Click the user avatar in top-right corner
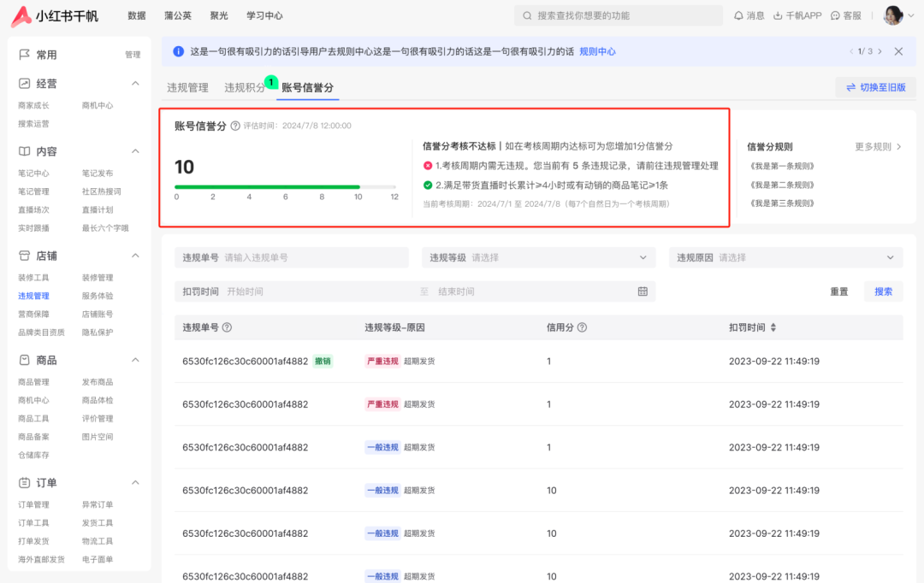Image resolution: width=924 pixels, height=583 pixels. pyautogui.click(x=892, y=15)
